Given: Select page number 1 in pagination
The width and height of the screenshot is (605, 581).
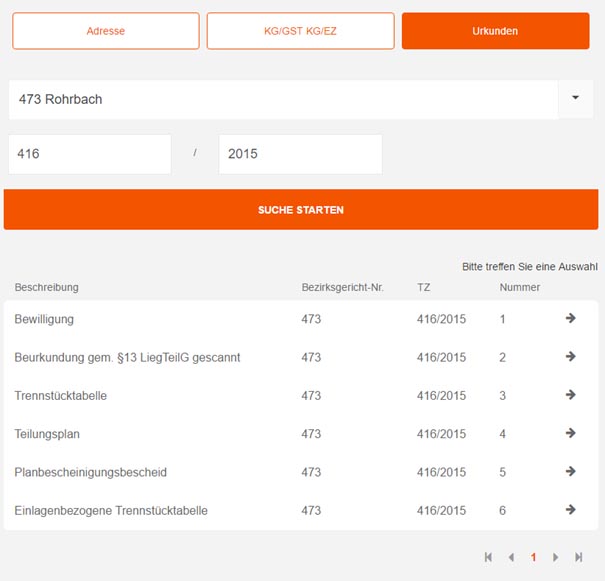Looking at the screenshot, I should [x=534, y=557].
